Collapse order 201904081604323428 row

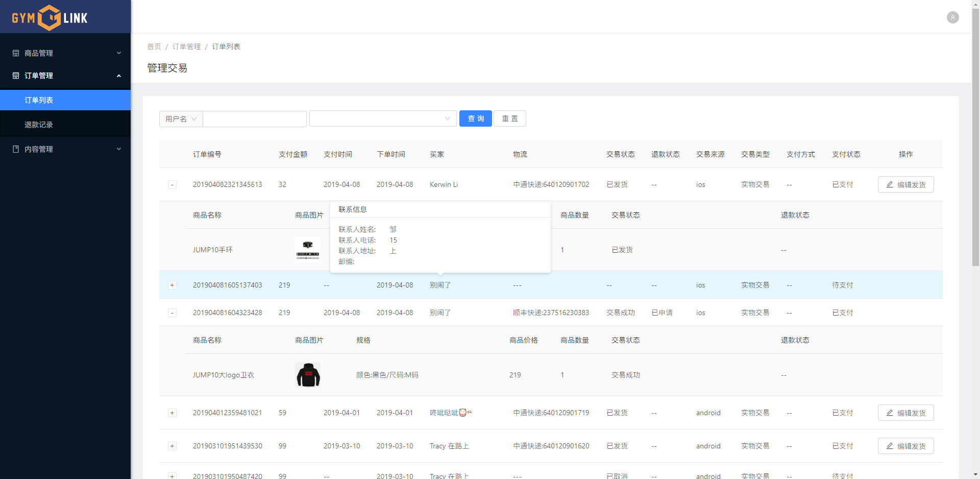coord(172,313)
